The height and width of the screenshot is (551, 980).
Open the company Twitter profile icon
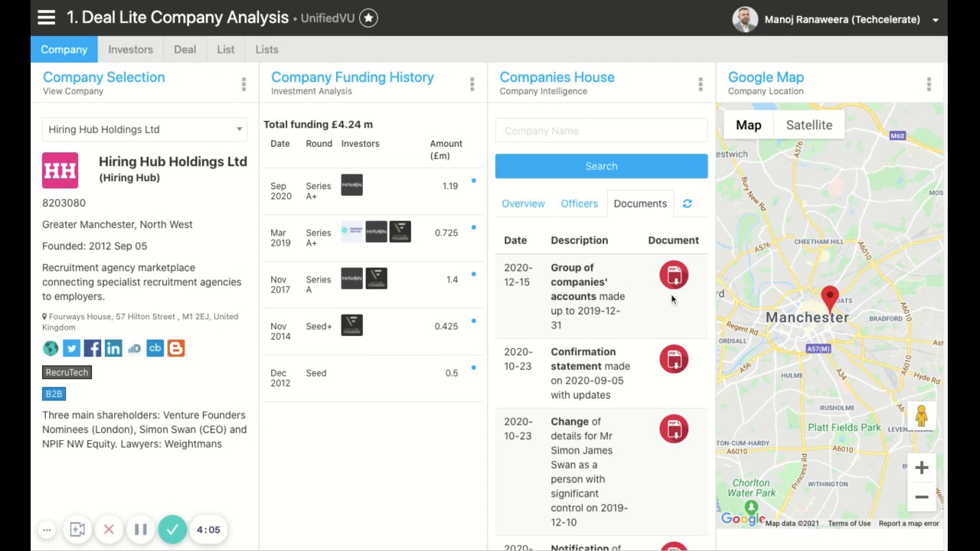(71, 348)
